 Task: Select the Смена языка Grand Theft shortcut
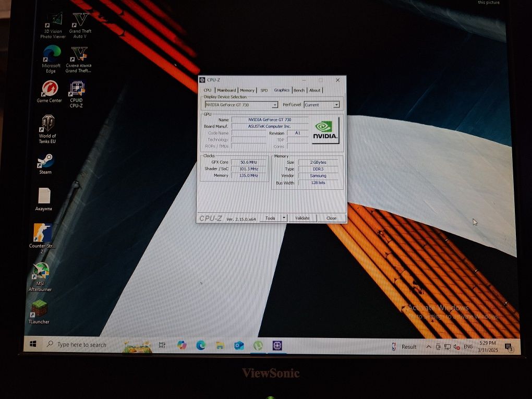(79, 59)
